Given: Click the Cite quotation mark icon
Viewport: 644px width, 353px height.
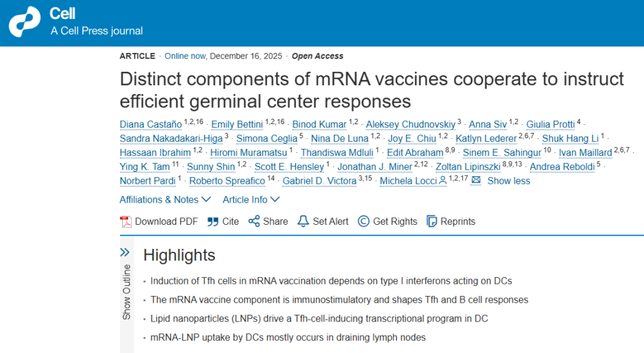Looking at the screenshot, I should click(213, 221).
